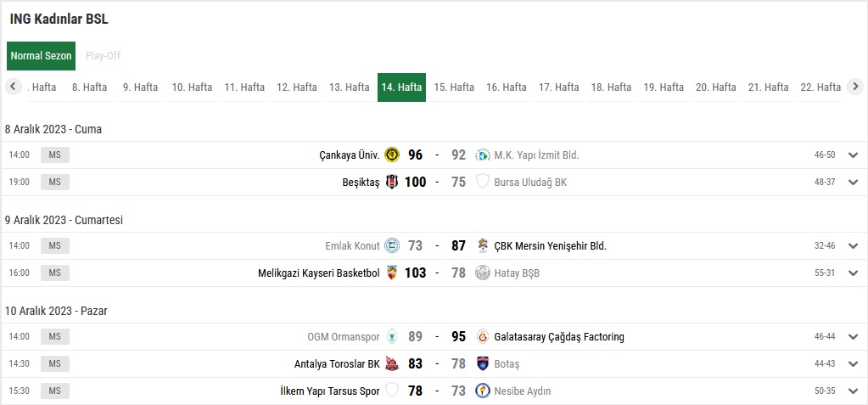Expand the Çankaya Üniv. match details
The image size is (868, 405).
[853, 155]
